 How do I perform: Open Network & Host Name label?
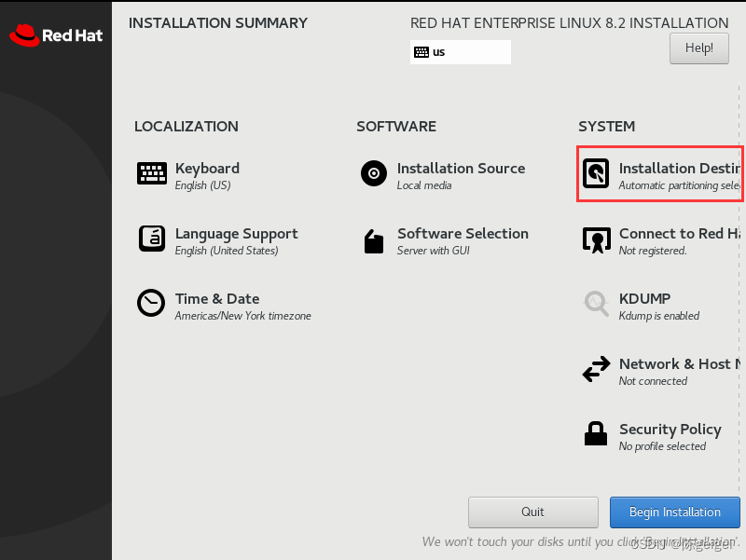coord(680,364)
